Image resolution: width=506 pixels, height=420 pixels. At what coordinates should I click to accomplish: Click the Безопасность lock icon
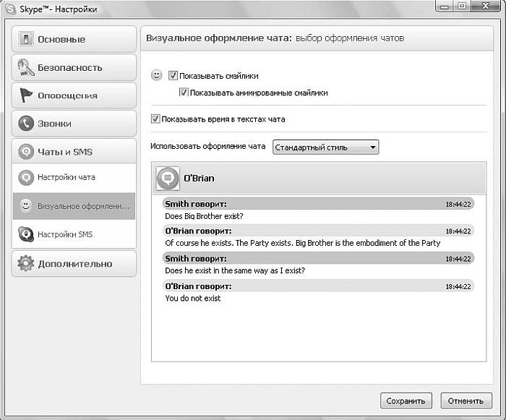click(x=26, y=67)
